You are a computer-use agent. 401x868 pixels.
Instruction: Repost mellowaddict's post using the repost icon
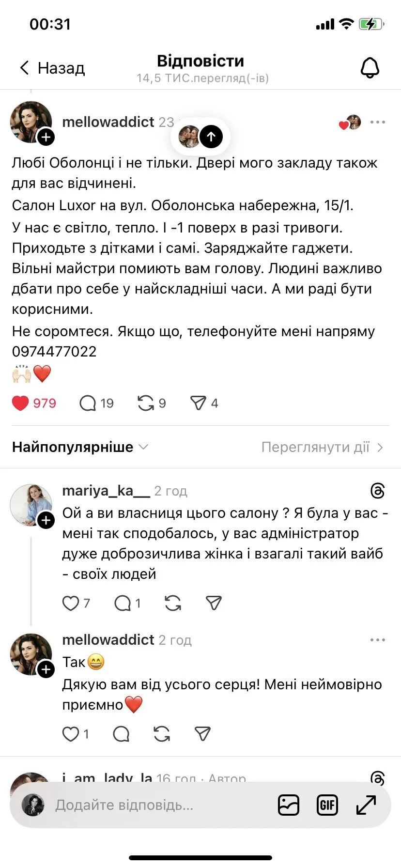point(147,403)
